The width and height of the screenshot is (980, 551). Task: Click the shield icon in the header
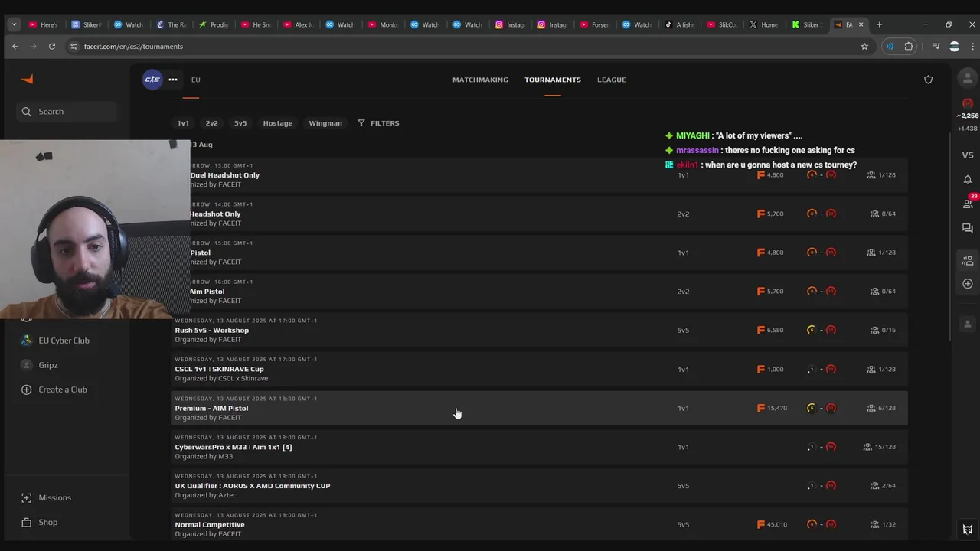coord(928,80)
